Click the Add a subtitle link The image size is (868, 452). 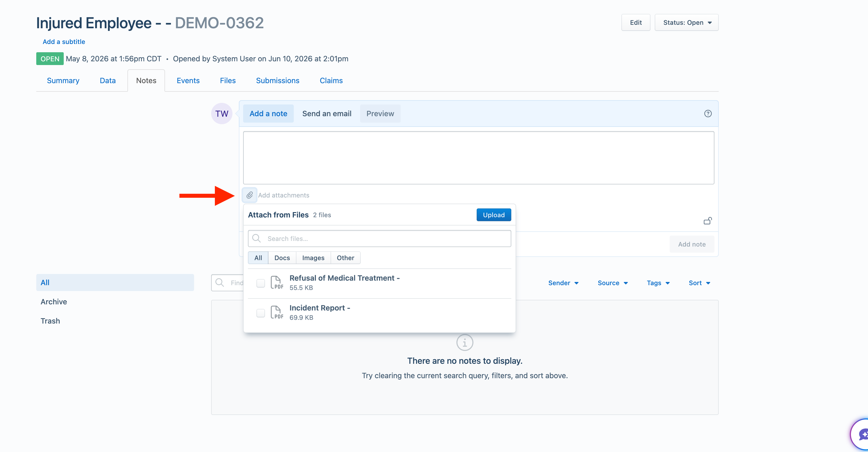click(64, 42)
